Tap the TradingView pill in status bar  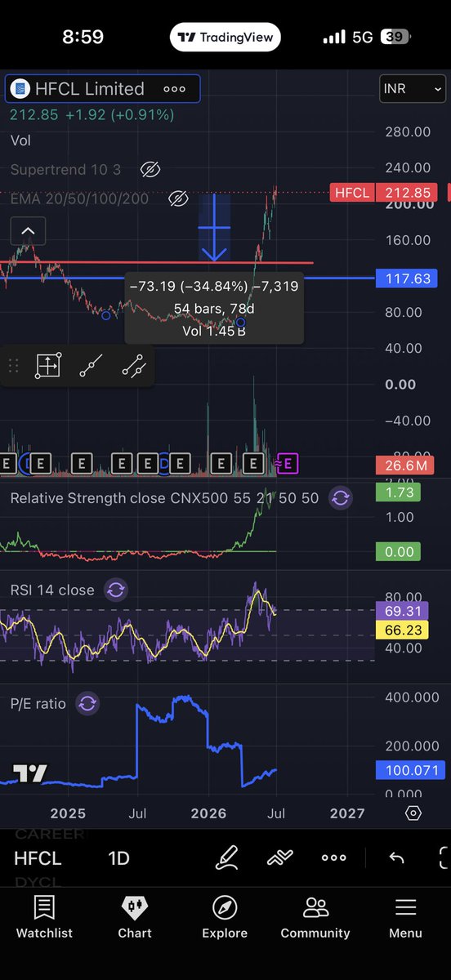(225, 37)
